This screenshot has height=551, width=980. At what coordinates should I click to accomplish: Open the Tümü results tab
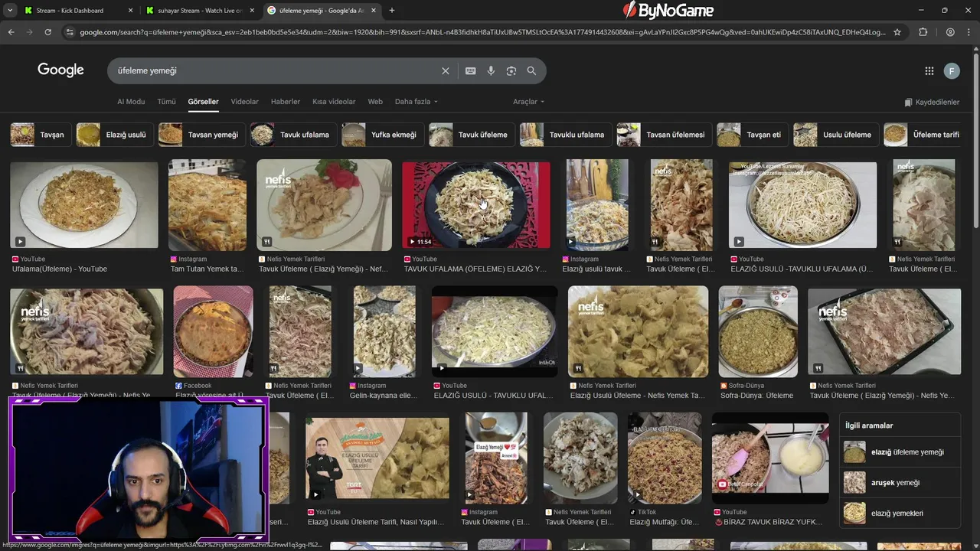pos(166,102)
